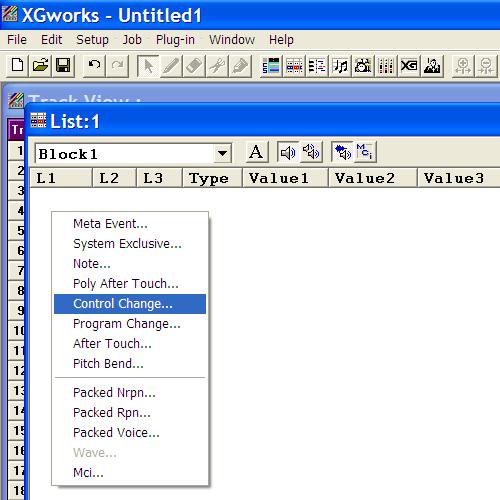Image resolution: width=500 pixels, height=500 pixels.
Task: Choose Packed Rpn... from context menu
Action: pos(130,413)
